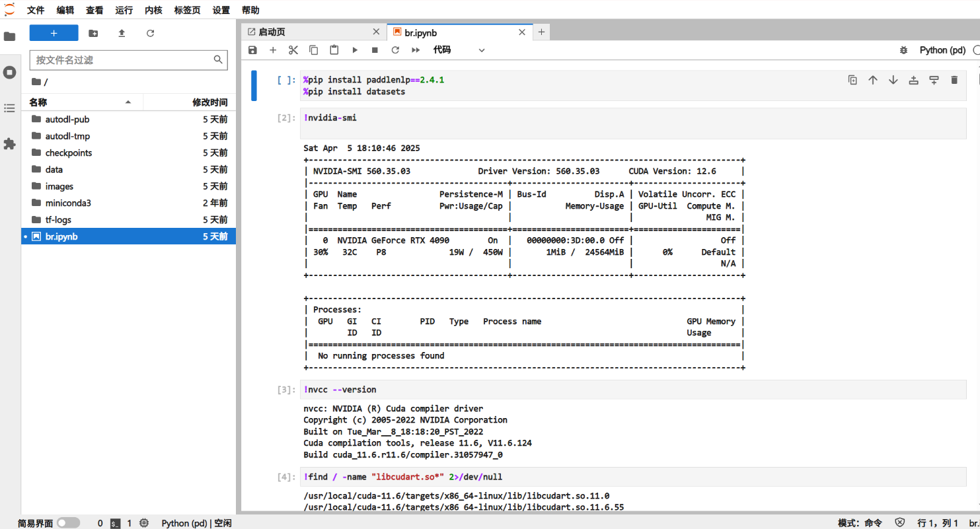
Task: Open the data folder
Action: pos(128,169)
